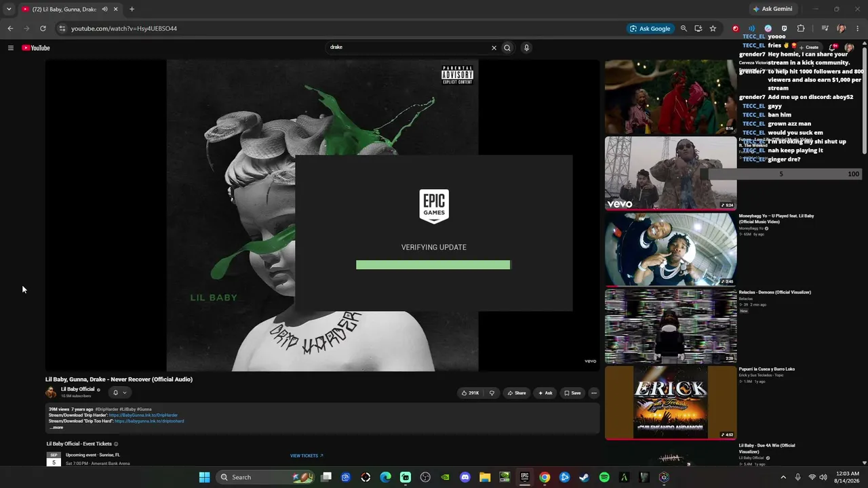Open the Twitch extension icon
The image size is (868, 488).
click(785, 28)
